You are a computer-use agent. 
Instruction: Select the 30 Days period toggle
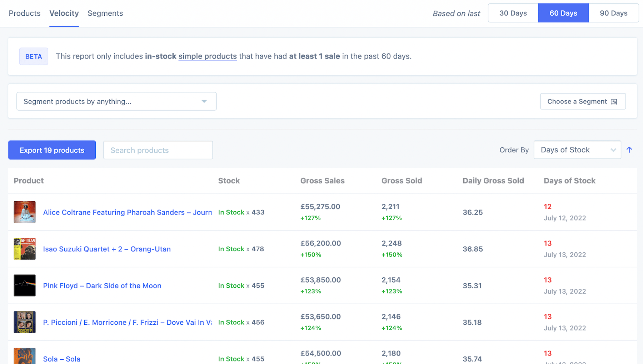click(513, 13)
